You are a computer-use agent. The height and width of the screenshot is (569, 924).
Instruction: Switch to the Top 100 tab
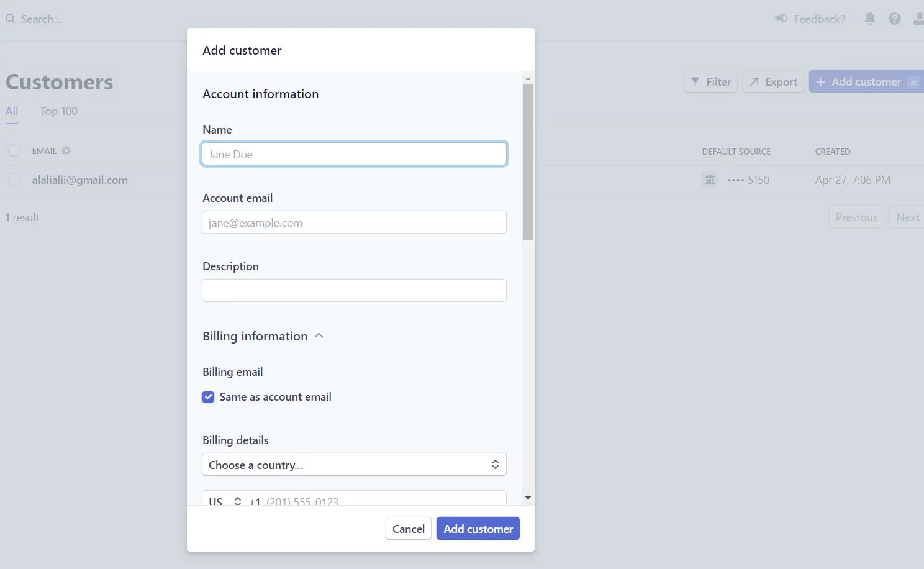point(58,111)
